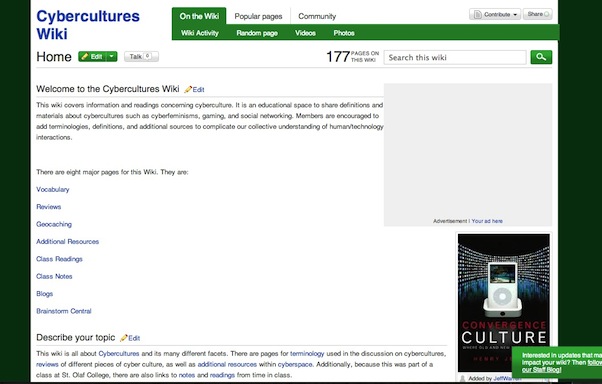Open the Contribute dropdown menu

pos(495,15)
